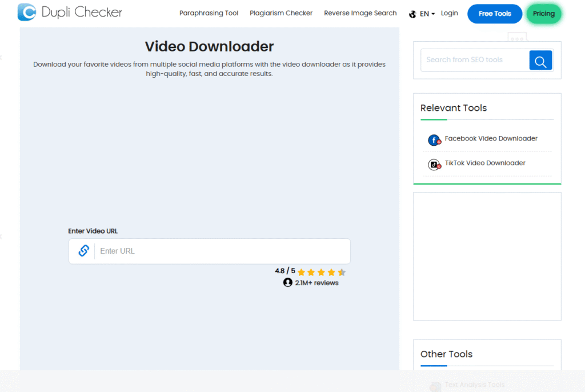This screenshot has height=392, width=585.
Task: Open the EN language dropdown
Action: (427, 14)
